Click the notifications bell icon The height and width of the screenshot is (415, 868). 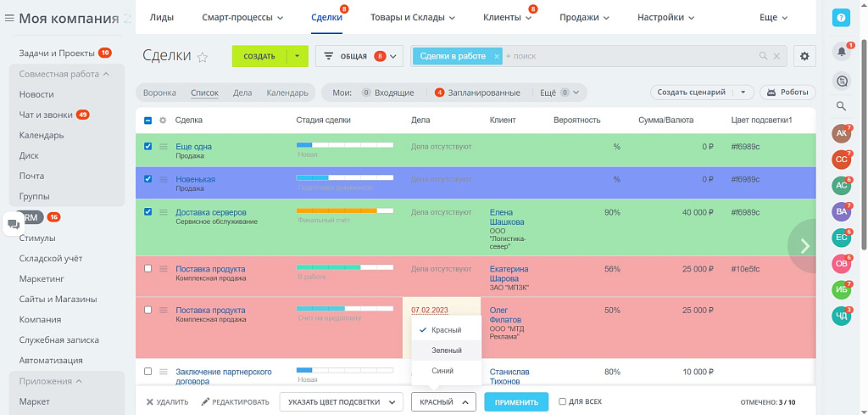click(x=841, y=52)
